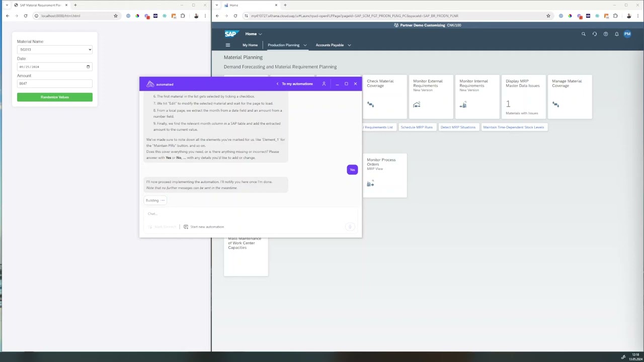Open the PM user profile avatar
Image resolution: width=644 pixels, height=362 pixels.
[x=627, y=34]
